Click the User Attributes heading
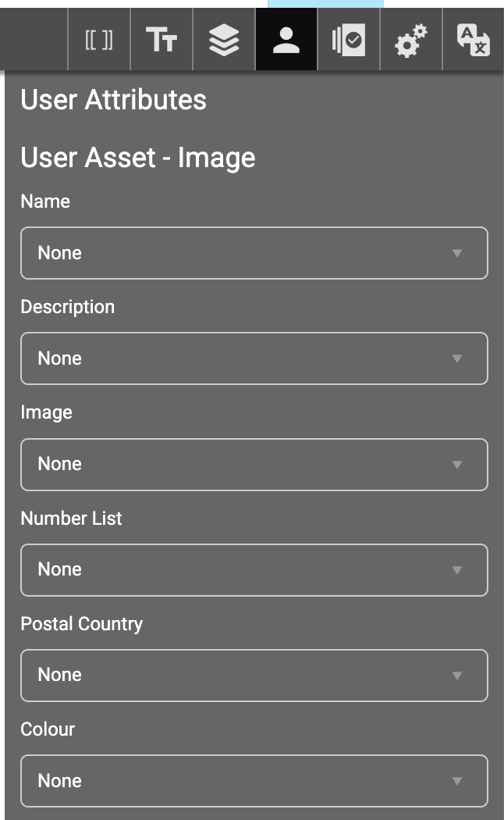 pyautogui.click(x=113, y=100)
